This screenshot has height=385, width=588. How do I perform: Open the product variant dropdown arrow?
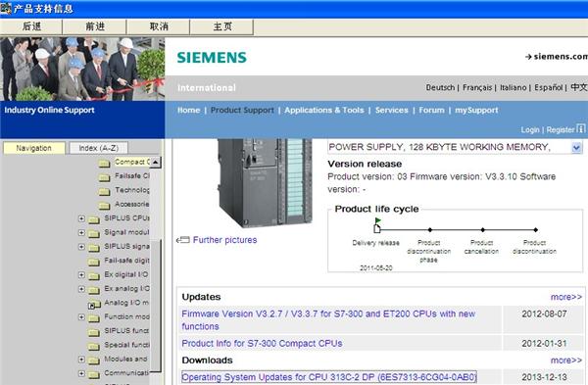coord(576,148)
